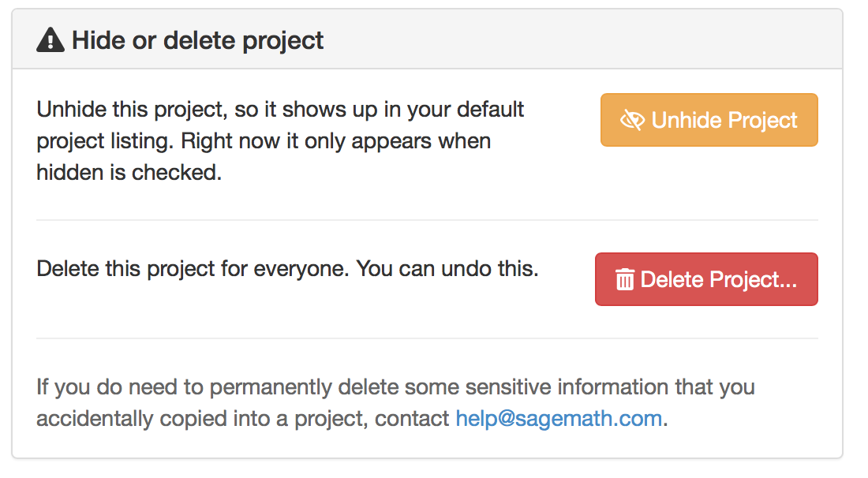Image resolution: width=868 pixels, height=478 pixels.
Task: Click the trash can icon on Delete button
Action: coord(625,280)
